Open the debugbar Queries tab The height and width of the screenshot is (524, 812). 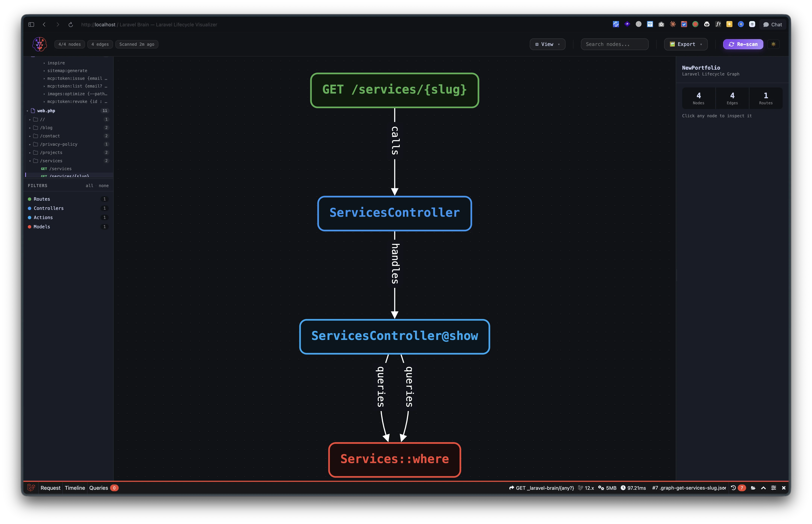tap(103, 488)
